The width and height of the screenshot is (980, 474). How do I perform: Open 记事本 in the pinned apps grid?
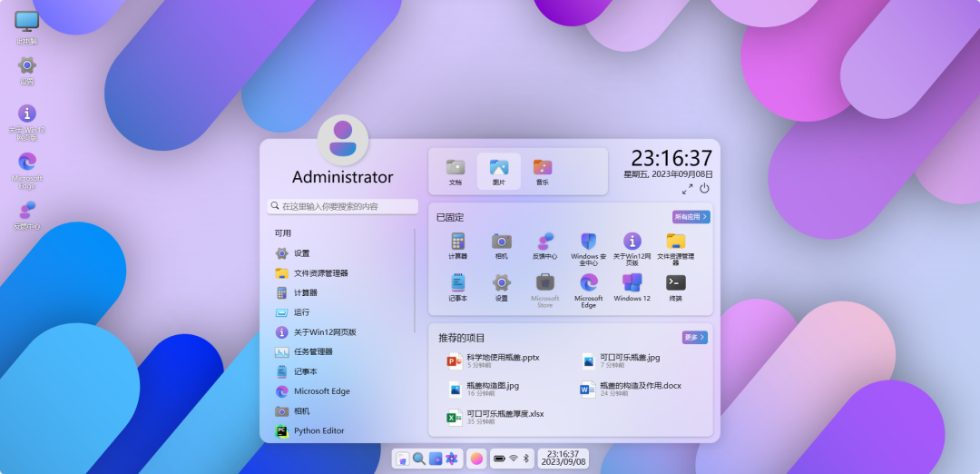coord(457,288)
